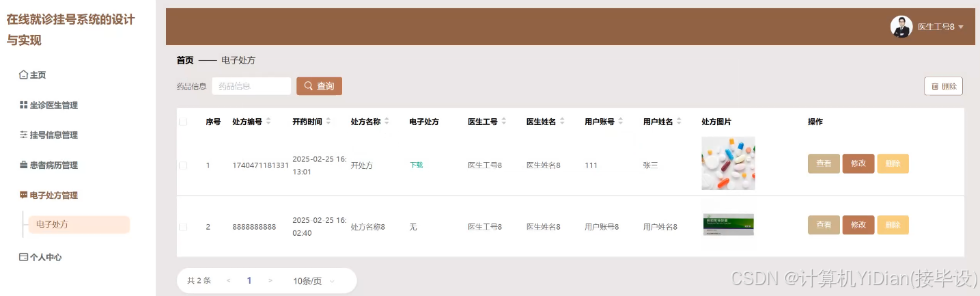
Task: Click the 下载 link in row 1
Action: 416,165
